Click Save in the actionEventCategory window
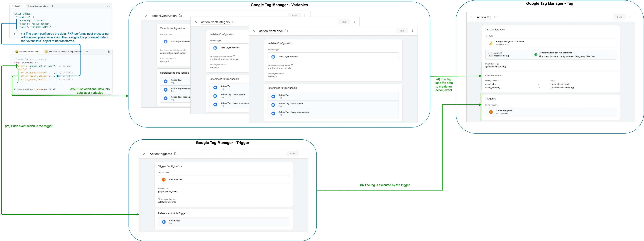 click(344, 22)
